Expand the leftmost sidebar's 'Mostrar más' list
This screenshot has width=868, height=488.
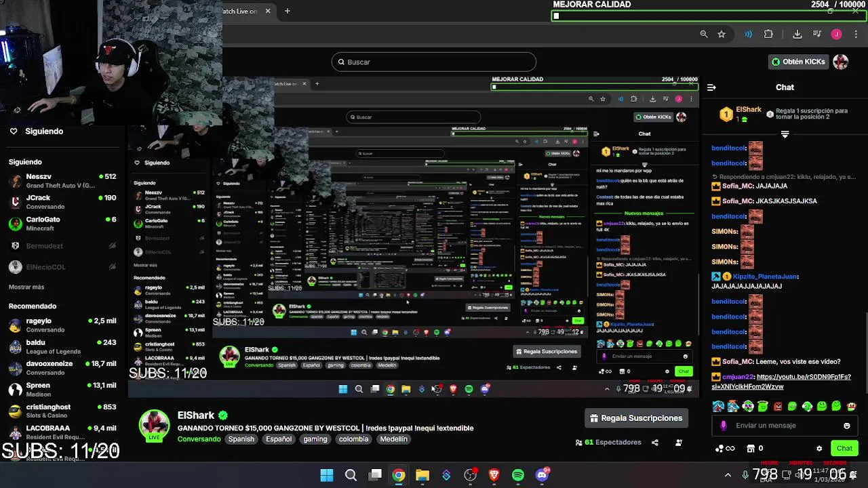(x=26, y=287)
